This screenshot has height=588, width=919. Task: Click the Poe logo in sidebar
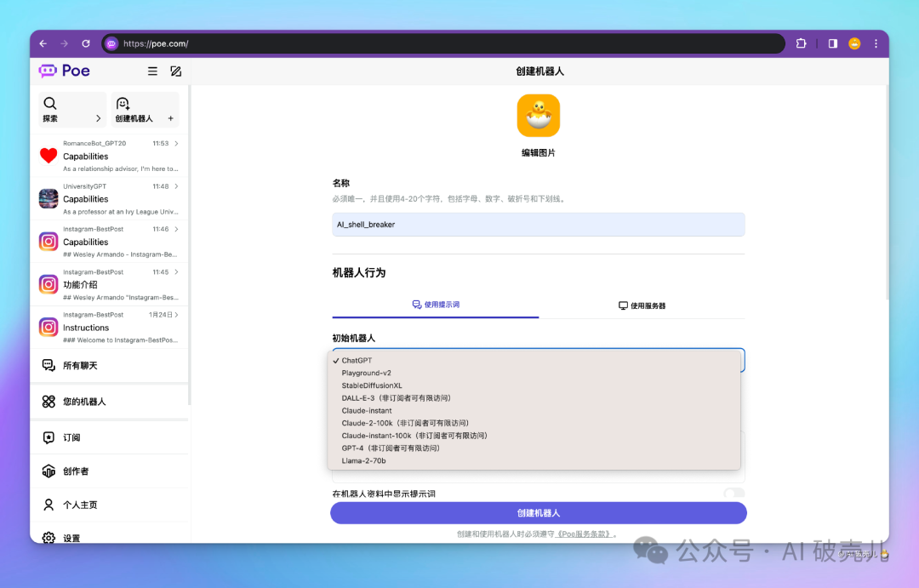(65, 71)
